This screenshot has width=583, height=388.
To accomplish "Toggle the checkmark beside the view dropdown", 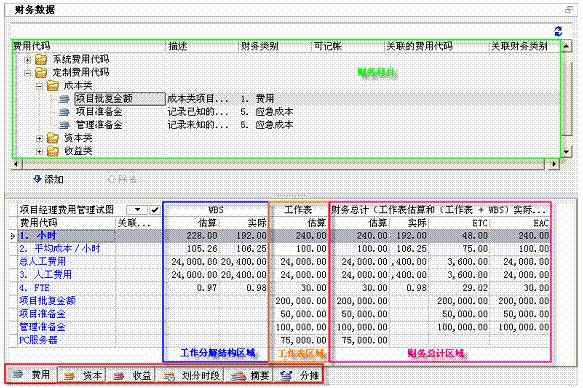I will pyautogui.click(x=155, y=210).
